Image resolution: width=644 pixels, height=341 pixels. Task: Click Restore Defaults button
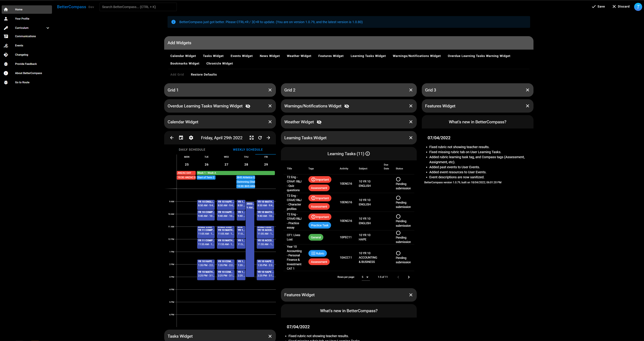point(204,75)
